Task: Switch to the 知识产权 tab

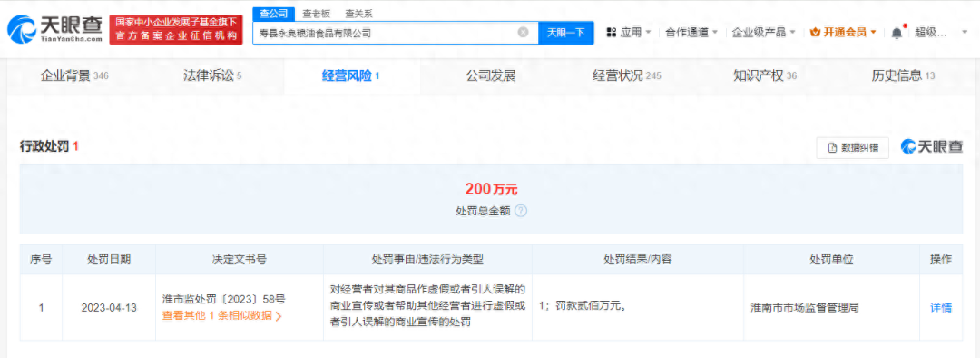Action: click(764, 76)
